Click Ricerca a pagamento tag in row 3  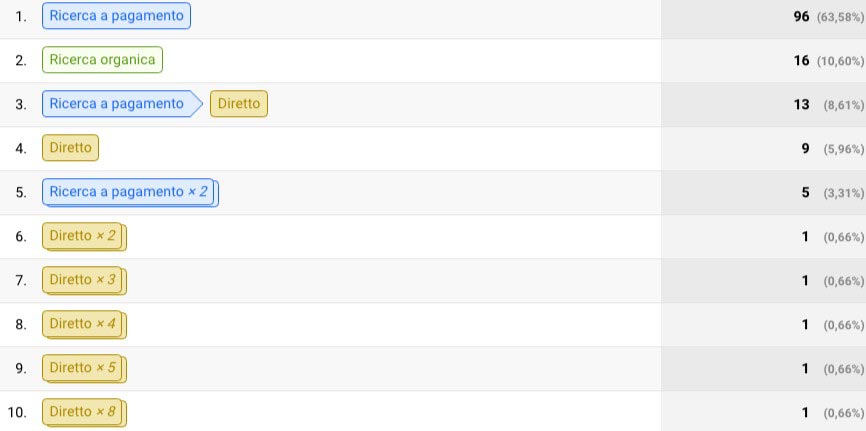pos(122,104)
